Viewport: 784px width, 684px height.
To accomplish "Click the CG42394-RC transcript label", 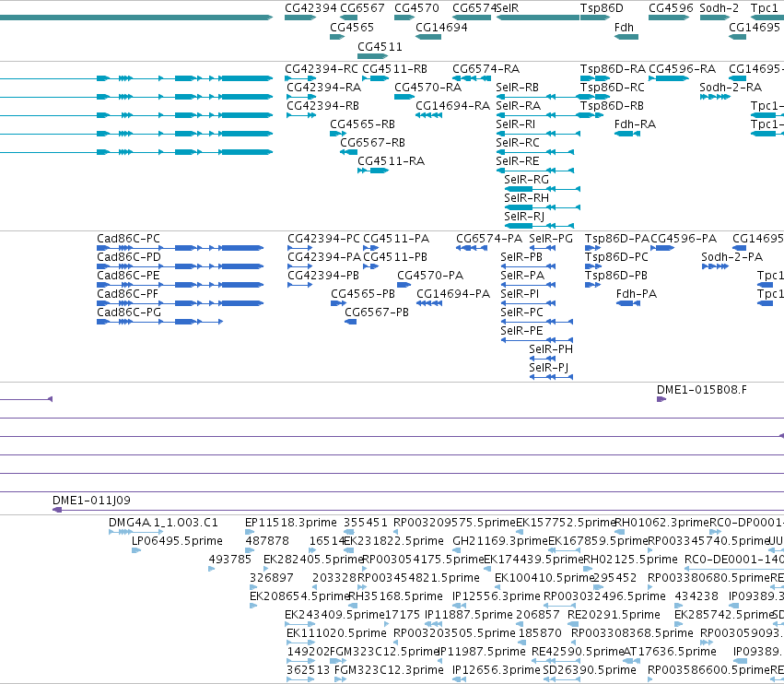I will tap(322, 69).
